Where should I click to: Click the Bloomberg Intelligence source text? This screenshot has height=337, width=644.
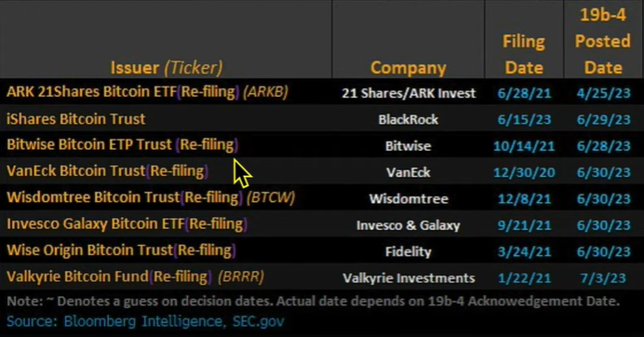pyautogui.click(x=144, y=321)
